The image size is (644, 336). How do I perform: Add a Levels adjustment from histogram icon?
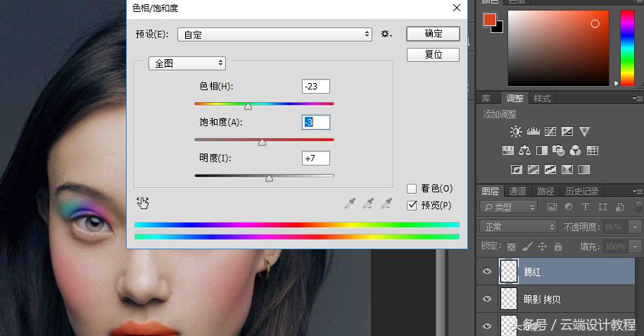533,131
